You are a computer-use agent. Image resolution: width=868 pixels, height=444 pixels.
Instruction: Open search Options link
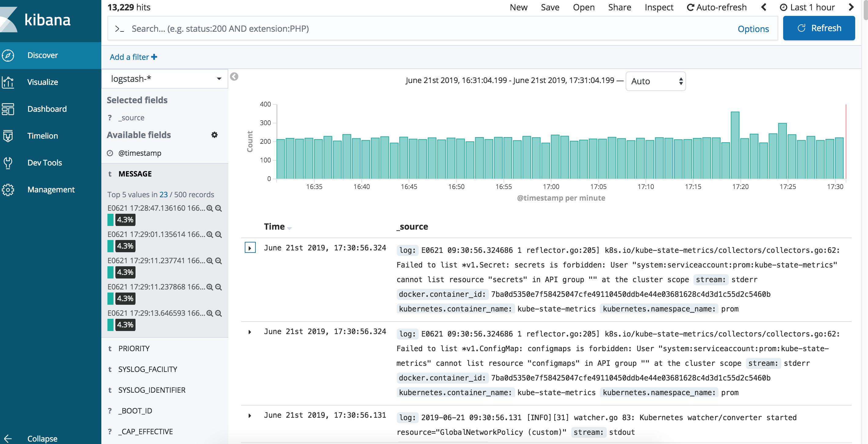753,29
